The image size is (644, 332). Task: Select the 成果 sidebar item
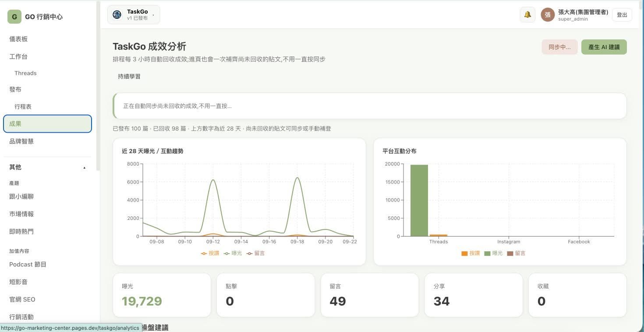click(47, 124)
